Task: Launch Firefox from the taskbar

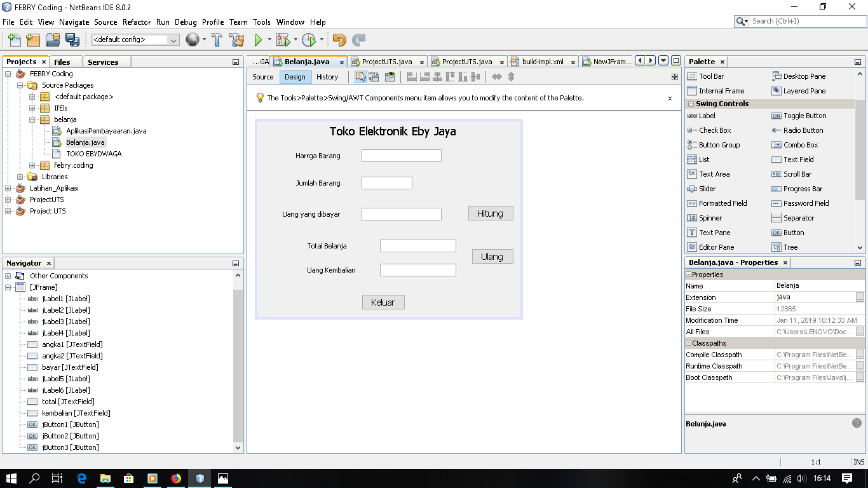Action: click(176, 478)
